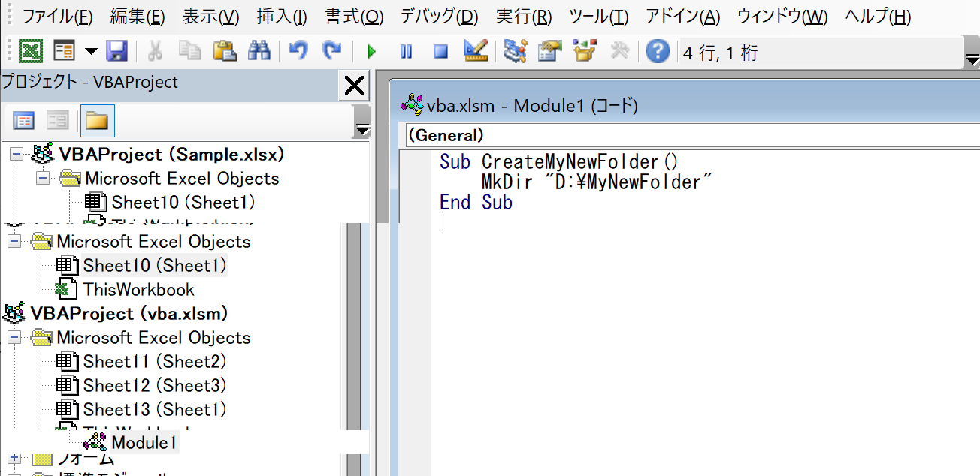980x476 pixels.
Task: Click the vba.xlsm - Module1 (コード) title bar
Action: (x=684, y=106)
